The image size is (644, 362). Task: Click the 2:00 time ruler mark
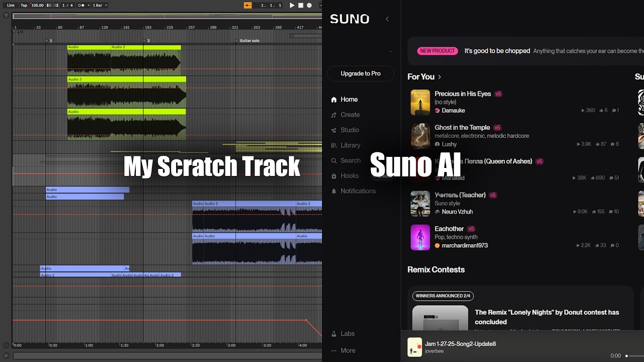[x=159, y=345]
